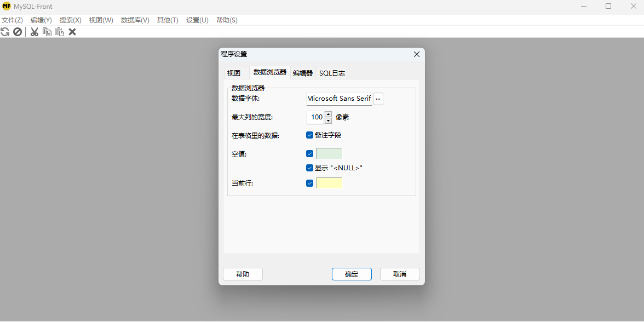Click the Refresh icon on the toolbar
Viewport: 644px width, 322px height.
point(5,31)
